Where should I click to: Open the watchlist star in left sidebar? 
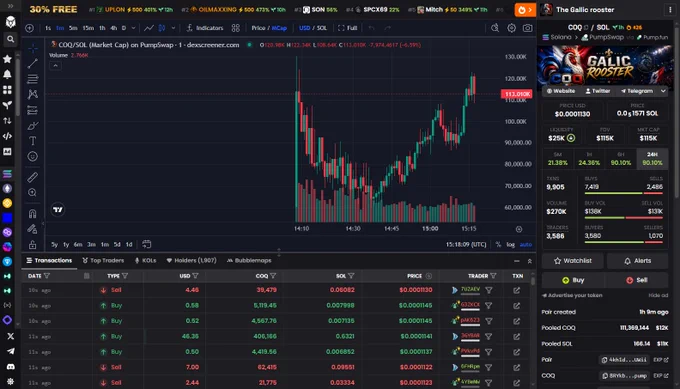(7, 59)
